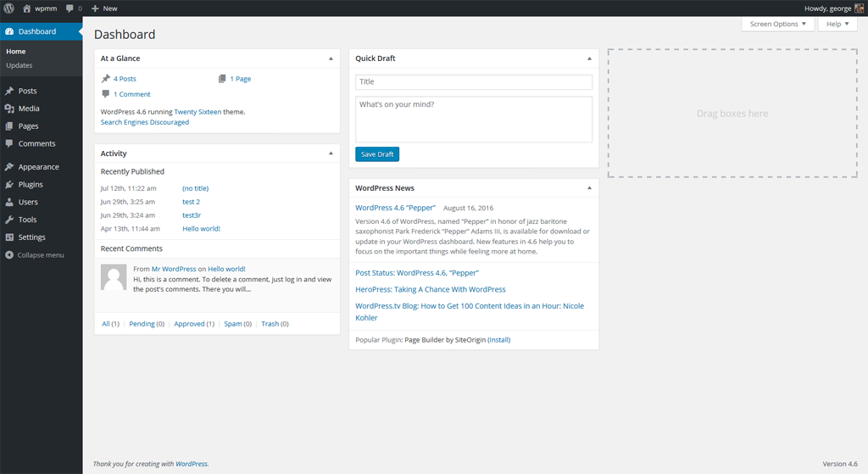Click the Collapse menu arrow icon
Screen dimensions: 868x474
[x=9, y=254]
